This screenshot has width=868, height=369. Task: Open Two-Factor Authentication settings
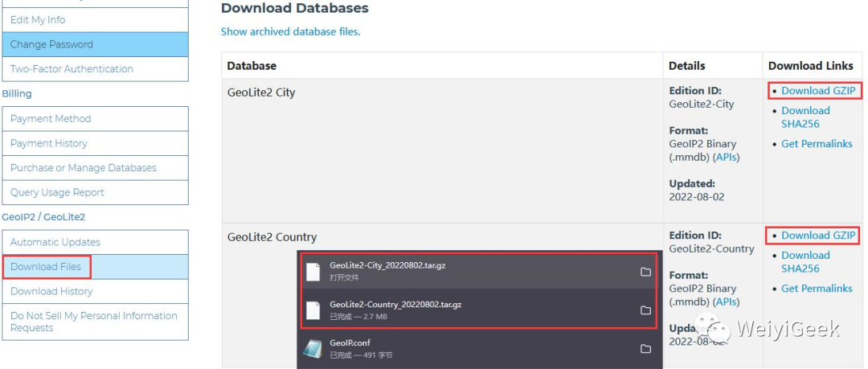(x=95, y=68)
